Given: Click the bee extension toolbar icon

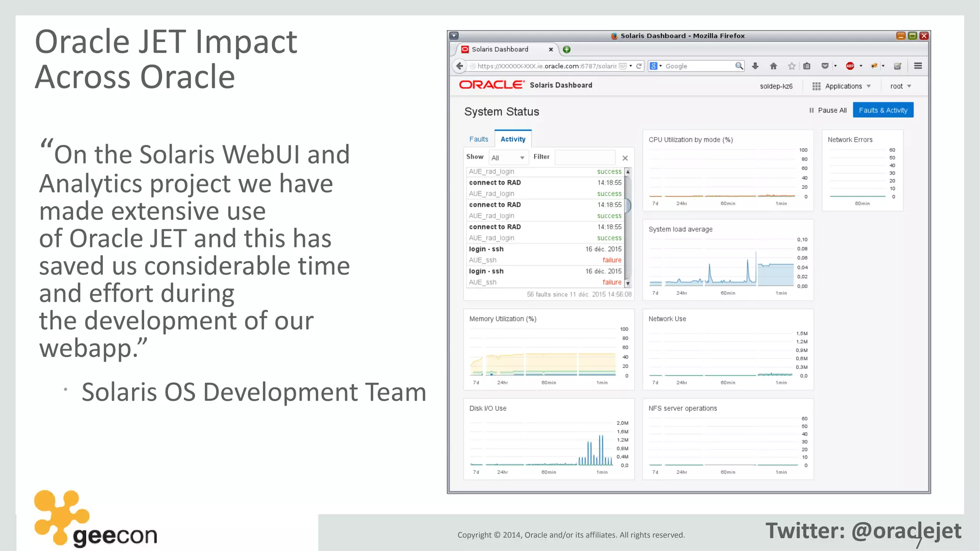Looking at the screenshot, I should [874, 66].
